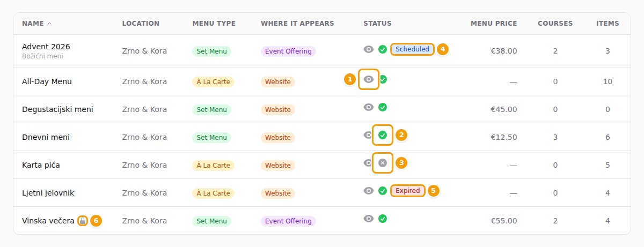This screenshot has height=247, width=644.
Task: Toggle the eye visibility icon for Karta pića
Action: 368,163
